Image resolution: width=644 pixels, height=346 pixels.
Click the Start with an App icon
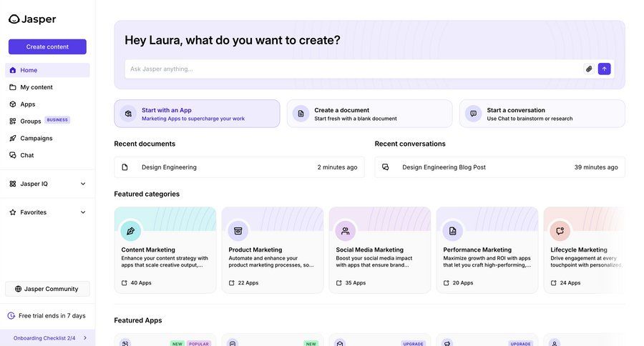128,114
